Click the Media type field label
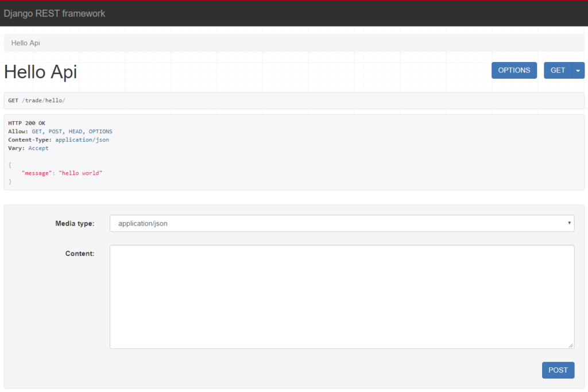This screenshot has width=588, height=392. tap(75, 223)
